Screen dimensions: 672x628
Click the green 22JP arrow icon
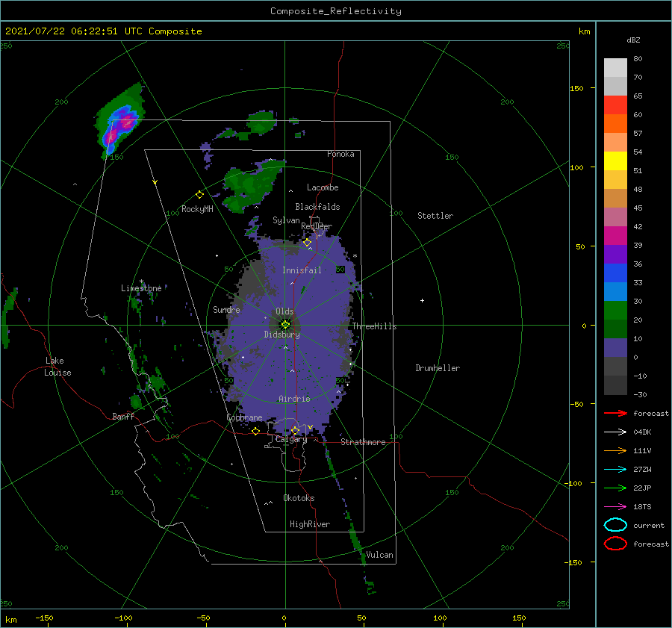pyautogui.click(x=615, y=488)
